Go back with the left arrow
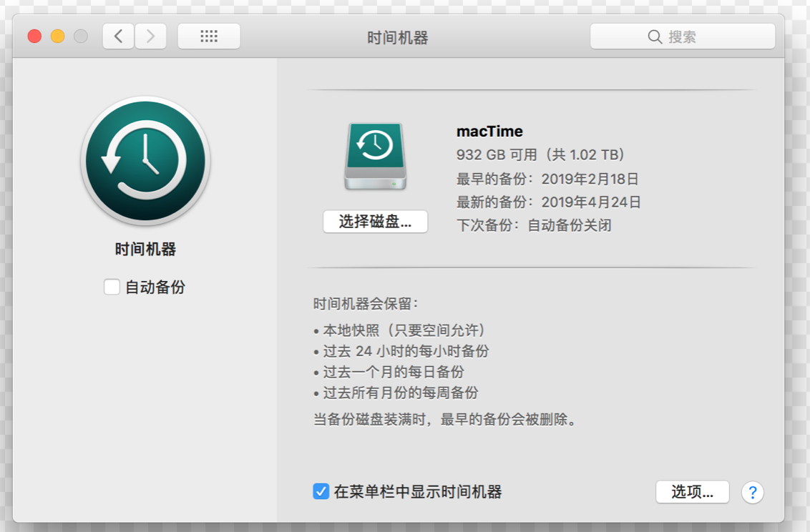The image size is (810, 532). pyautogui.click(x=119, y=36)
